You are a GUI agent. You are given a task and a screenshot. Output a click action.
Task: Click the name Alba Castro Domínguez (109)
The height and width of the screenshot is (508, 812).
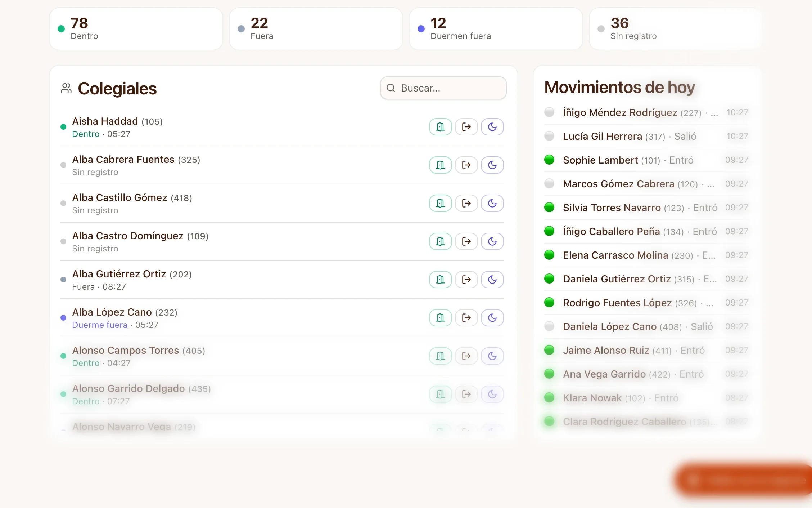[x=140, y=236]
